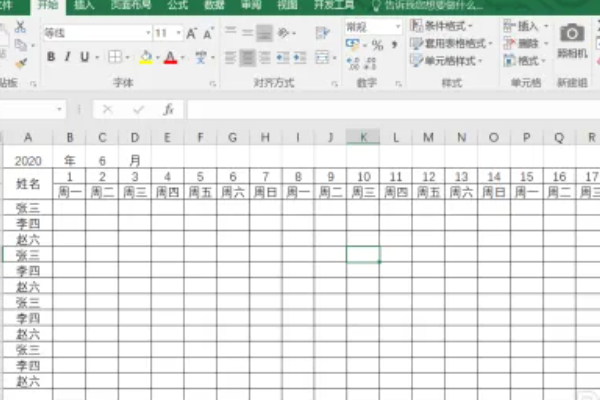
Task: Align text to top
Action: pyautogui.click(x=230, y=33)
